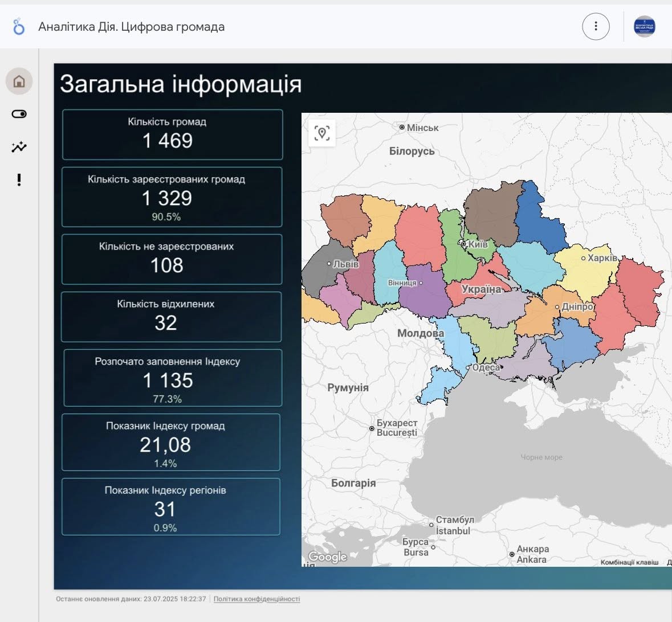Select the Кількість зареєстрованих громад scorecard
Image resolution: width=672 pixels, height=622 pixels.
coord(172,197)
